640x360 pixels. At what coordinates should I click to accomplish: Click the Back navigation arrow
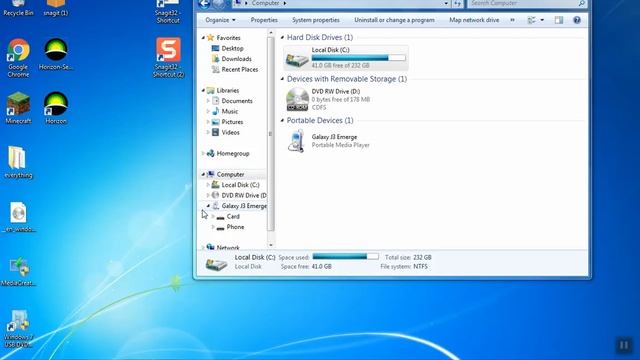click(x=204, y=4)
